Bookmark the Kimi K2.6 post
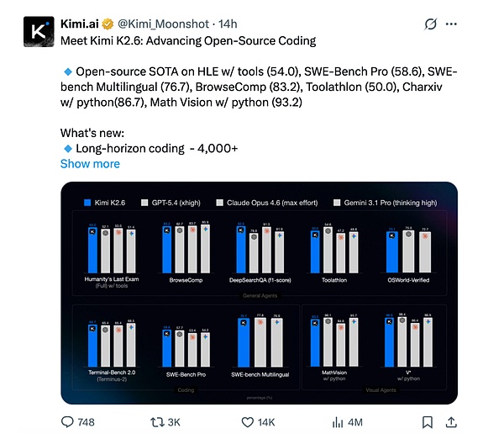The width and height of the screenshot is (504, 444). [428, 421]
